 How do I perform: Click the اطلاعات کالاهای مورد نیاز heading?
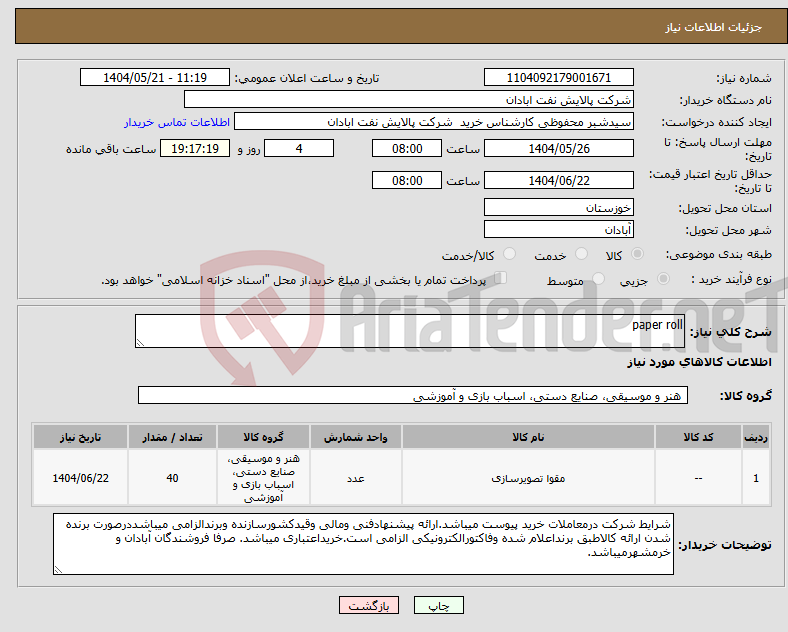[x=699, y=362]
